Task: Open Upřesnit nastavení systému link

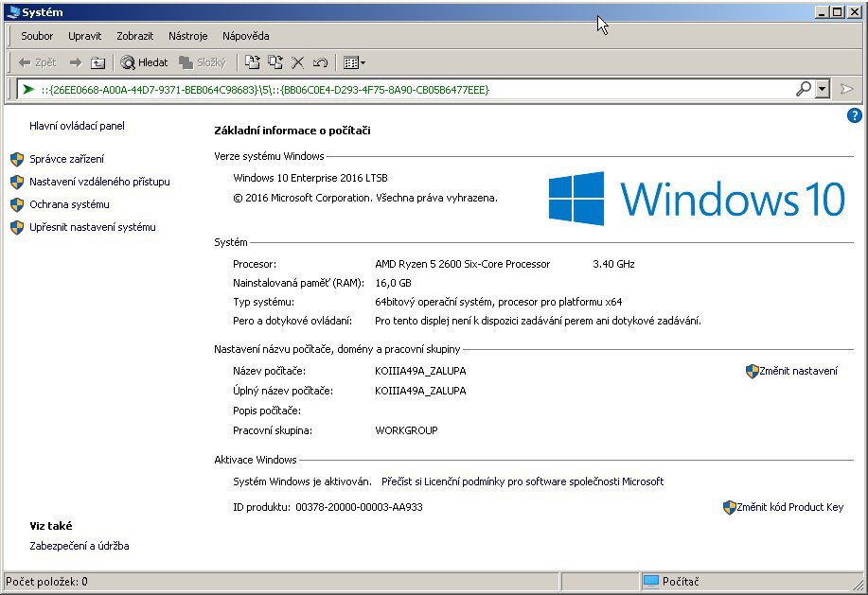Action: point(93,227)
